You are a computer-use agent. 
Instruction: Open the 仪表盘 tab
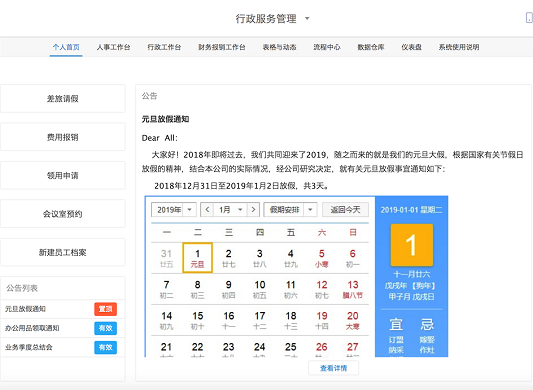411,47
